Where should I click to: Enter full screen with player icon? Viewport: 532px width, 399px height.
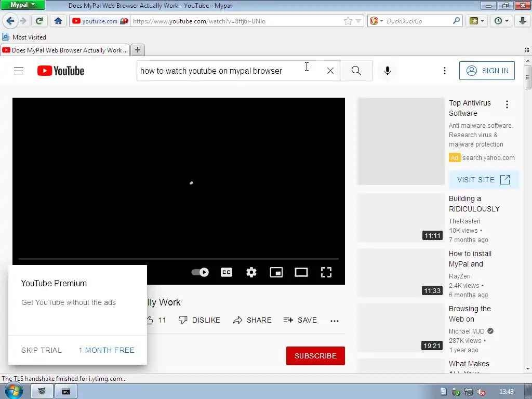[x=326, y=272]
